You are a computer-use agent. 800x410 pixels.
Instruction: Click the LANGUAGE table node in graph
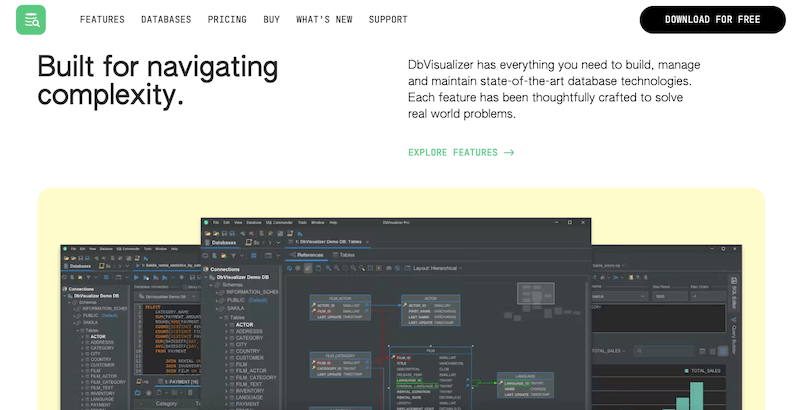(x=525, y=386)
